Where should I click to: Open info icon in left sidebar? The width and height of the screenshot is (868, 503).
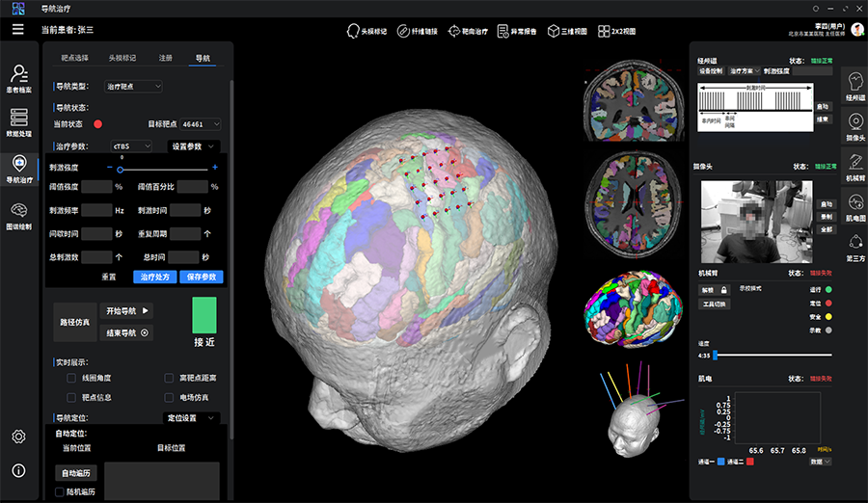coord(18,470)
